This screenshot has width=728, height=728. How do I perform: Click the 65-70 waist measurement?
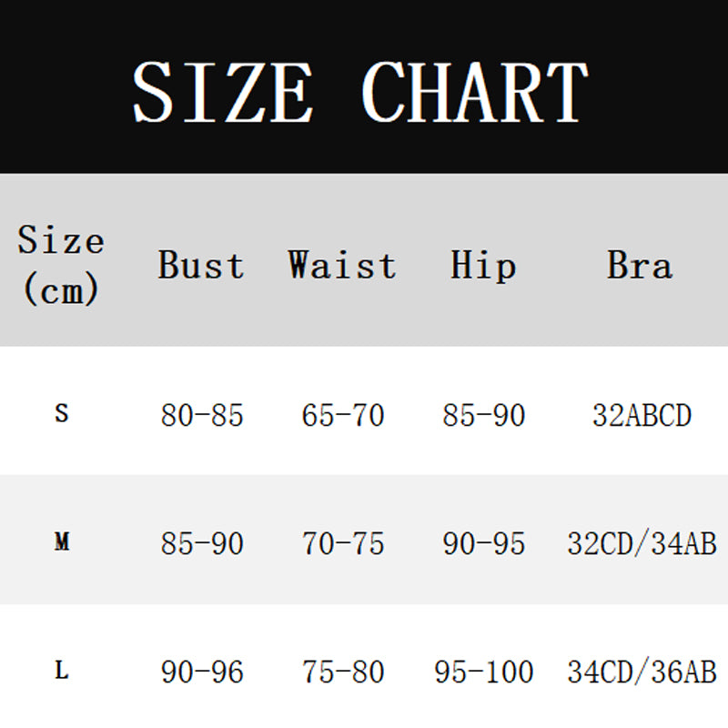343,415
